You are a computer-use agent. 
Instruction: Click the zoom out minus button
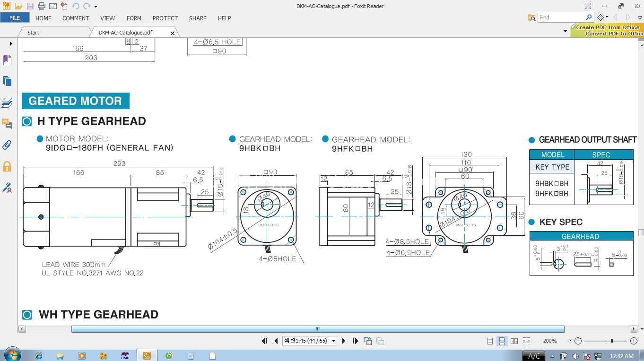(577, 341)
